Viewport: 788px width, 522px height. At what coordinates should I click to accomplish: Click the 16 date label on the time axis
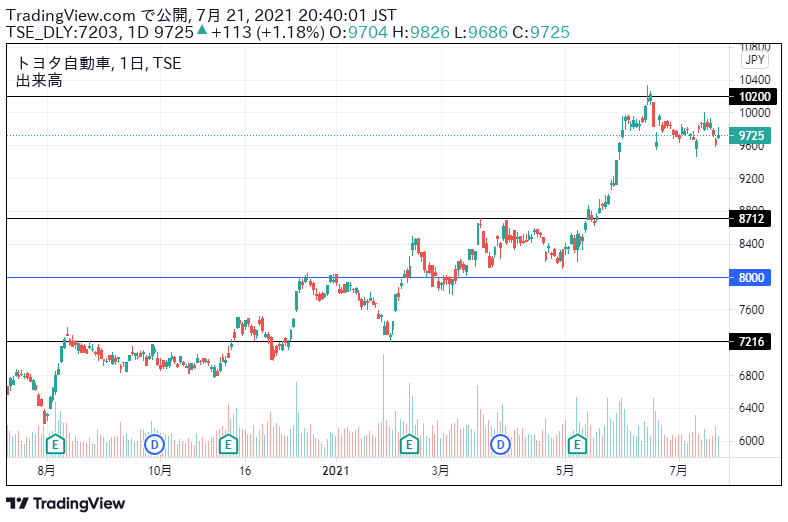(x=245, y=471)
